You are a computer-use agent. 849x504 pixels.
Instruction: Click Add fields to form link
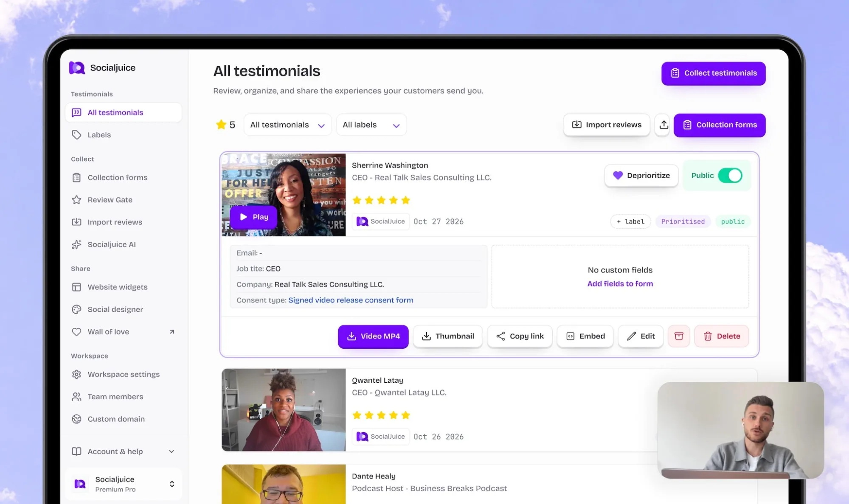point(620,284)
